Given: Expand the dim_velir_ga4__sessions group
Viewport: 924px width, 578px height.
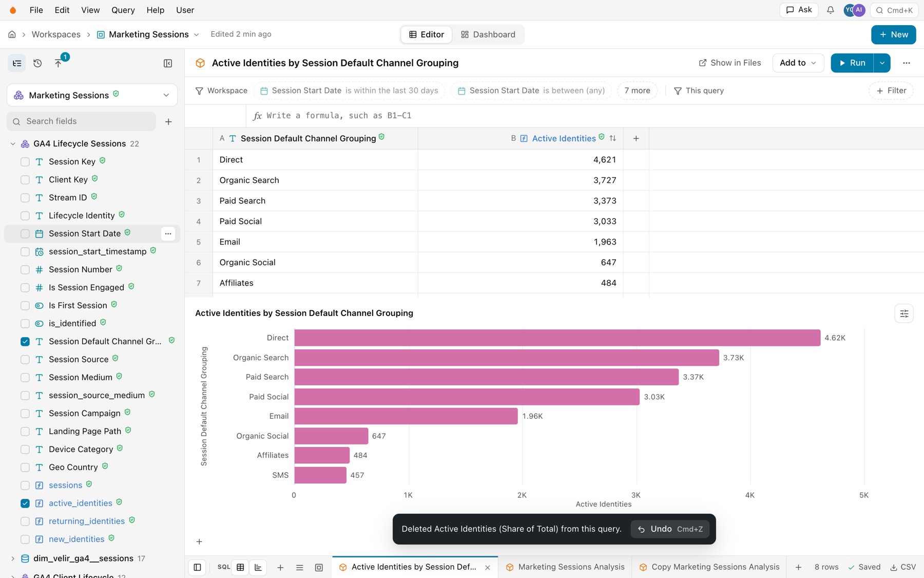Looking at the screenshot, I should 13,558.
